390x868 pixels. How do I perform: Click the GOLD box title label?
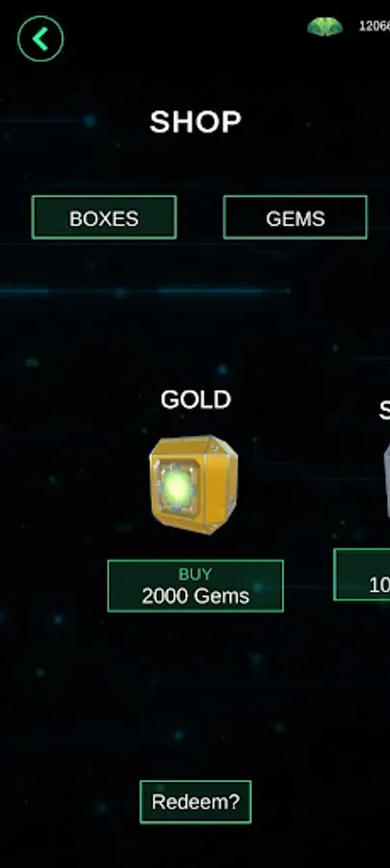pyautogui.click(x=196, y=399)
